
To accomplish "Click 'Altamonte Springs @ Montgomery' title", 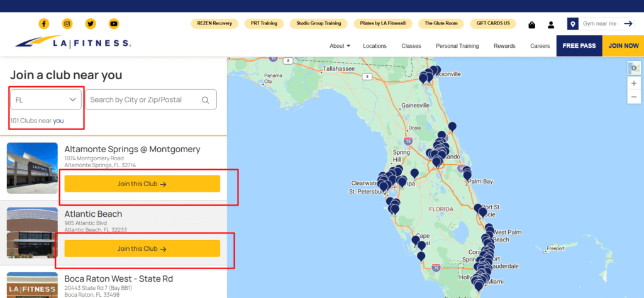I will [132, 149].
